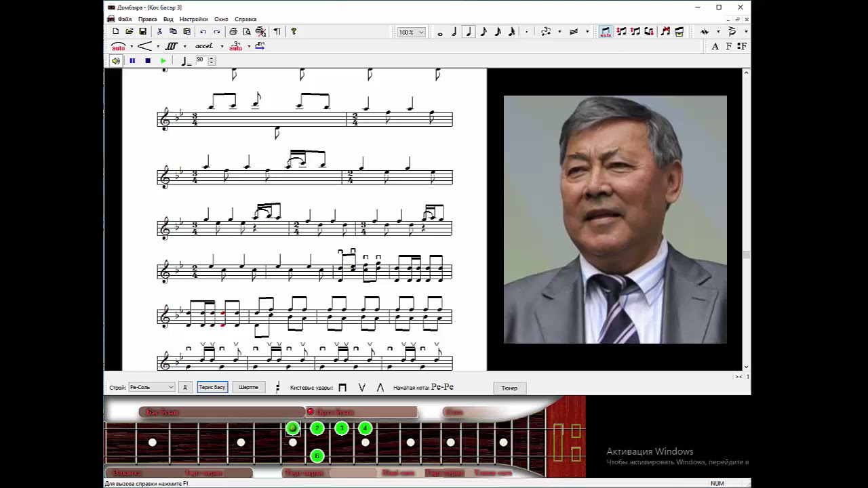Click the Б marker on fretboard
The height and width of the screenshot is (488, 868).
(317, 456)
